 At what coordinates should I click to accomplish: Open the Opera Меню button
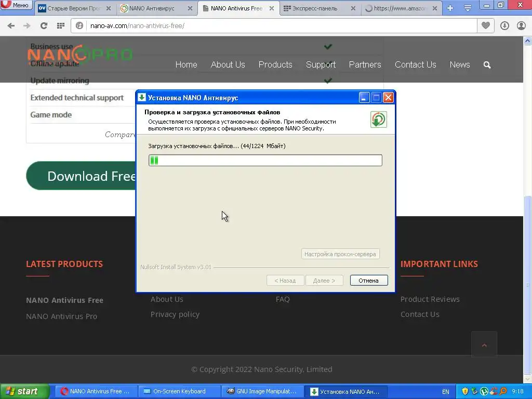(x=16, y=5)
